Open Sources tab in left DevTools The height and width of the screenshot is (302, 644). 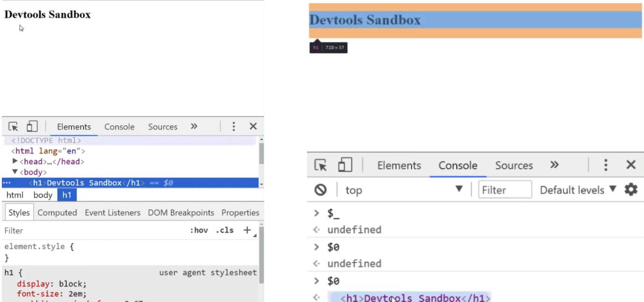163,127
